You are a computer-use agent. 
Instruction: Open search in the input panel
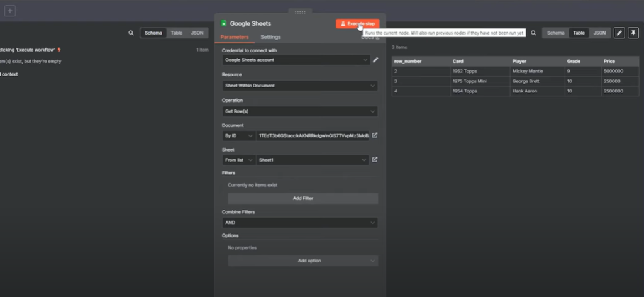(131, 33)
